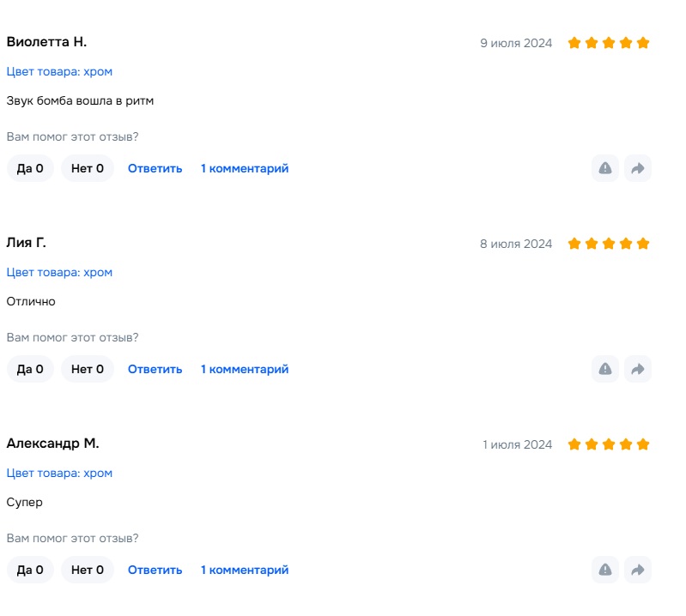This screenshot has width=686, height=616.
Task: Open 'Цвет товара: хром' link in Лия Г.'s review
Action: tap(59, 272)
